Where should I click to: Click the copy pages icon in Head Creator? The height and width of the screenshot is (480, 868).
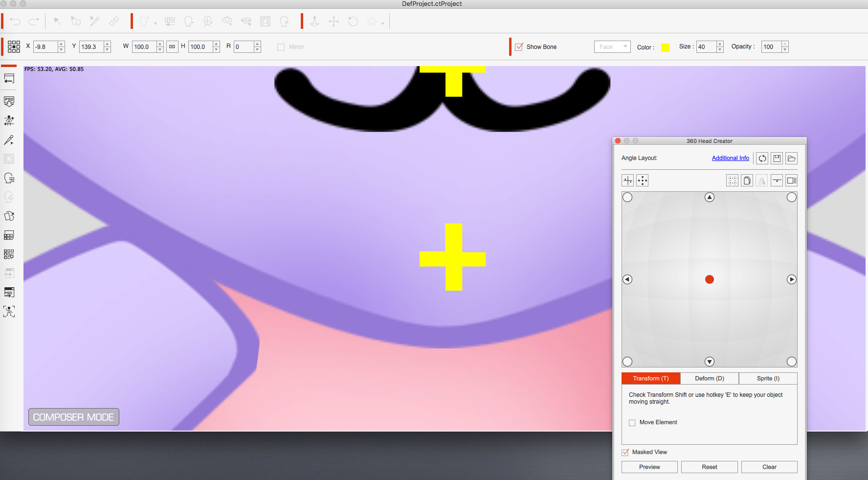(747, 181)
